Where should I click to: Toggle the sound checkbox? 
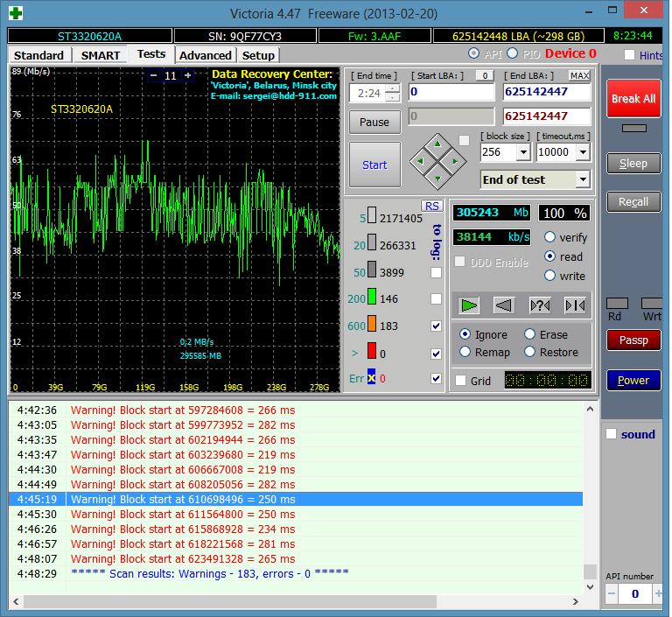[612, 434]
